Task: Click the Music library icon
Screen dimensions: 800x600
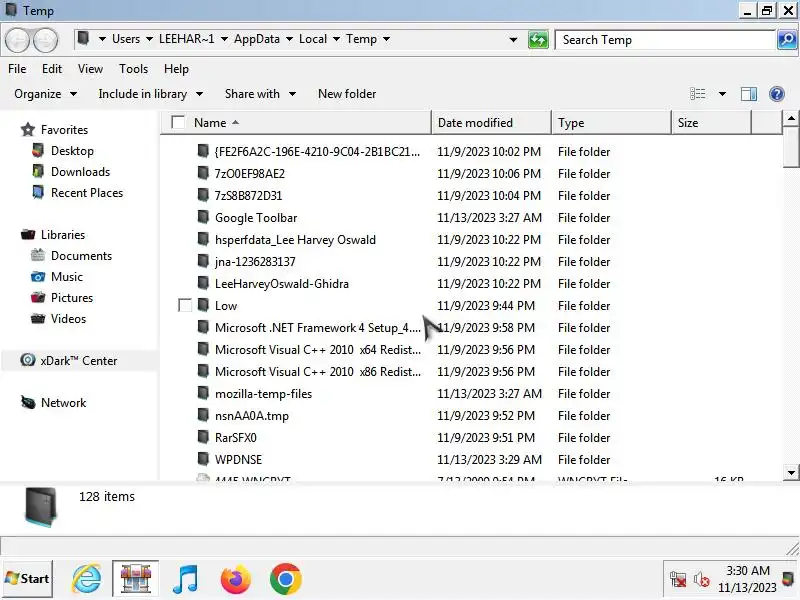Action: 38,277
